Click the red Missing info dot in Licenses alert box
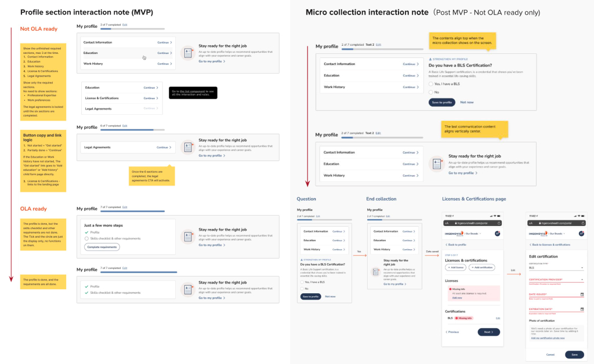This screenshot has height=364, width=594. pyautogui.click(x=450, y=289)
